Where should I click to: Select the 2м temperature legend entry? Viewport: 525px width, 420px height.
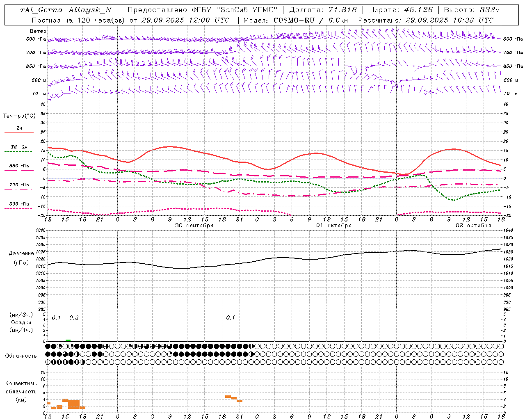(19, 128)
